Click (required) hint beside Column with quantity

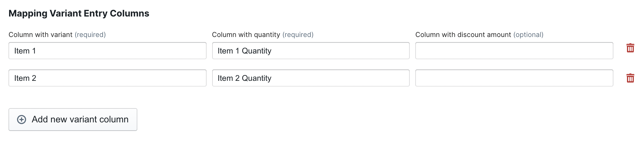point(298,35)
